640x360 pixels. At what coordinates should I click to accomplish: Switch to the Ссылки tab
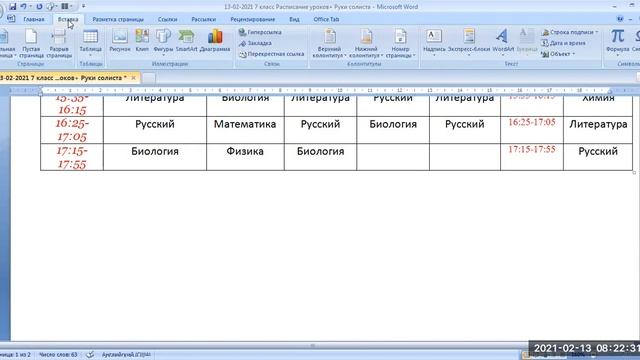pos(167,19)
